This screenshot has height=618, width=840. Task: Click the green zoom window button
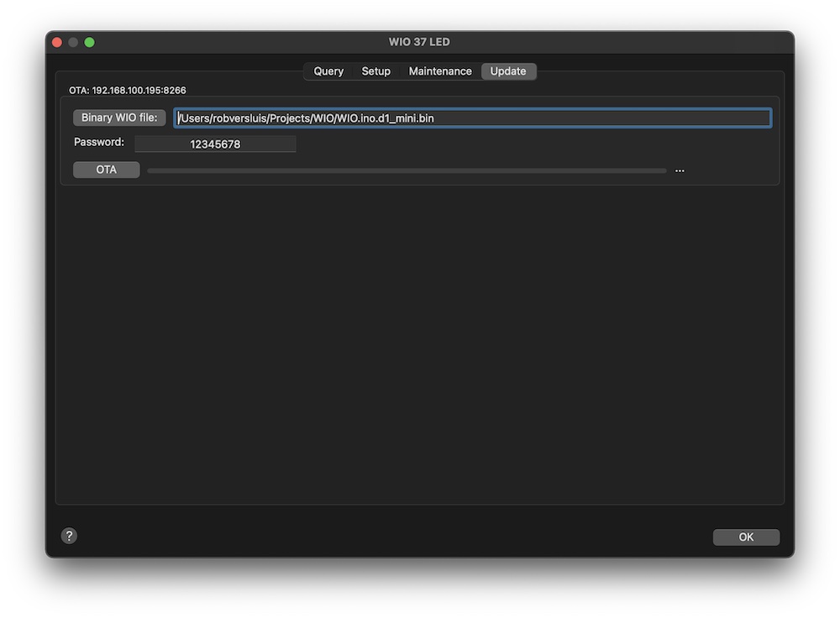click(x=89, y=42)
